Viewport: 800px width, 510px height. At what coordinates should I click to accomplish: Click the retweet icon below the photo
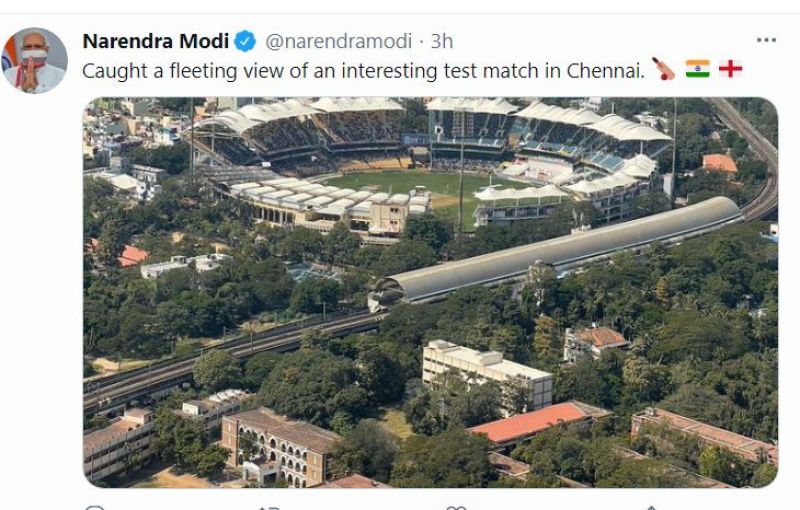click(270, 507)
